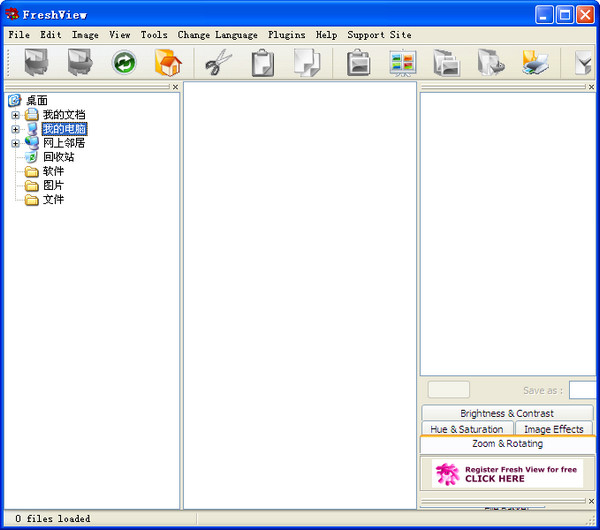Select 文件 folder label
This screenshot has width=600, height=530.
pyautogui.click(x=53, y=199)
